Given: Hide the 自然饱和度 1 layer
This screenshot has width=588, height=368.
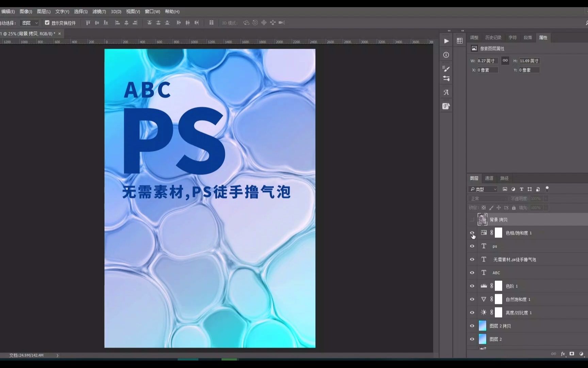Looking at the screenshot, I should point(472,300).
